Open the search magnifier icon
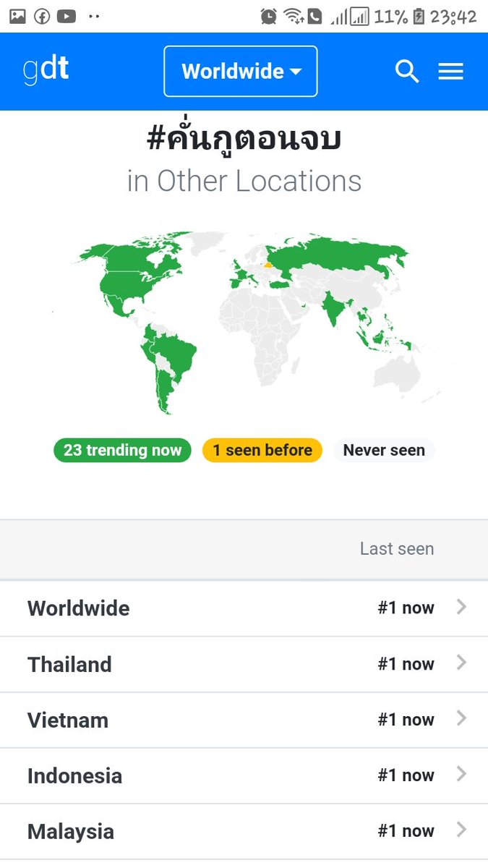 [x=407, y=72]
